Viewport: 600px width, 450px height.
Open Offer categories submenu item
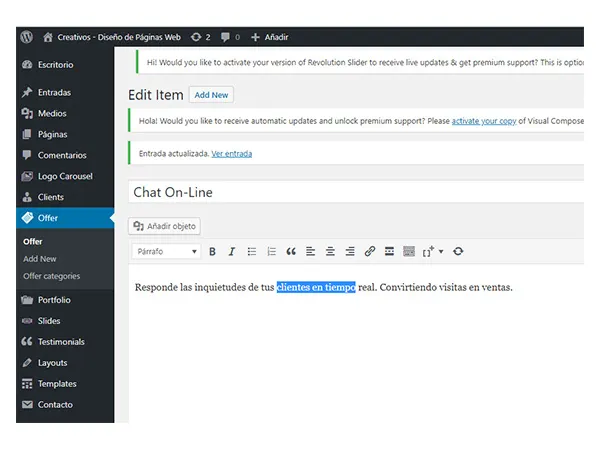(52, 276)
